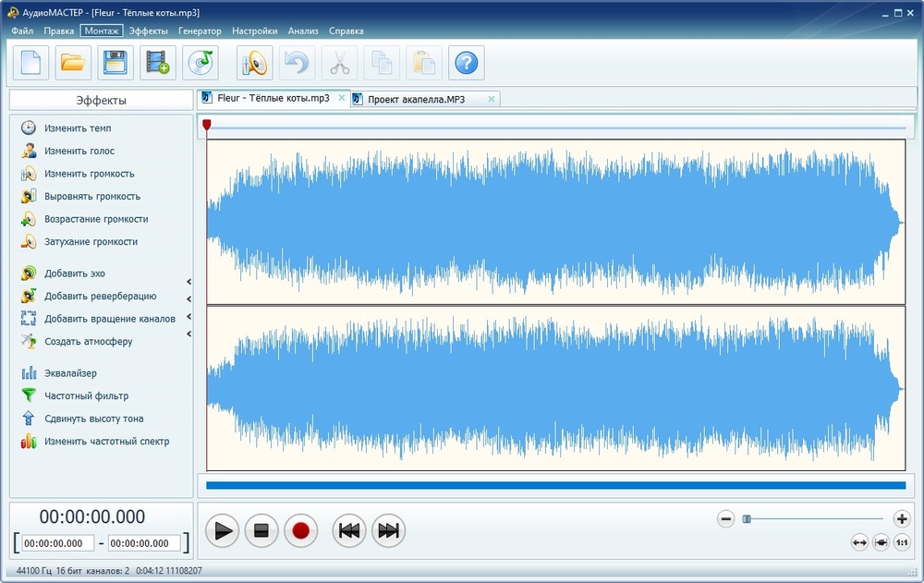924x583 pixels.
Task: Open the Анализ menu
Action: click(x=303, y=30)
